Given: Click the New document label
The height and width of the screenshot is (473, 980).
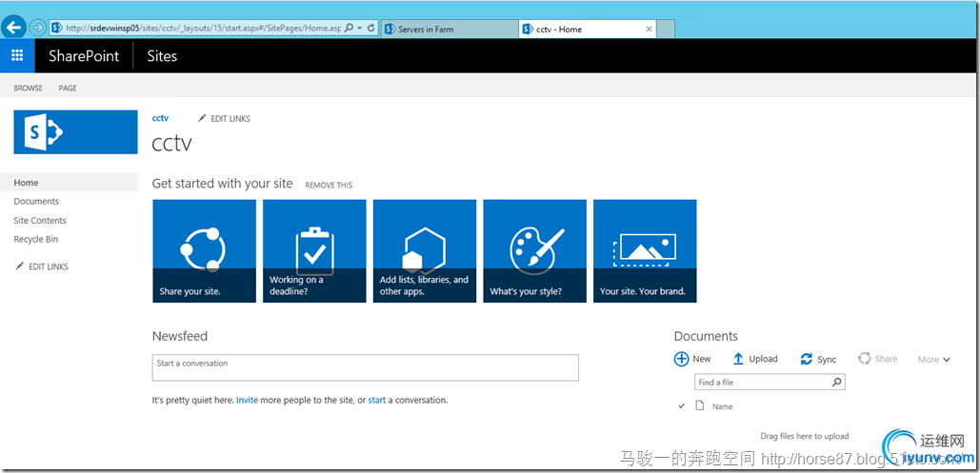Looking at the screenshot, I should 701,359.
